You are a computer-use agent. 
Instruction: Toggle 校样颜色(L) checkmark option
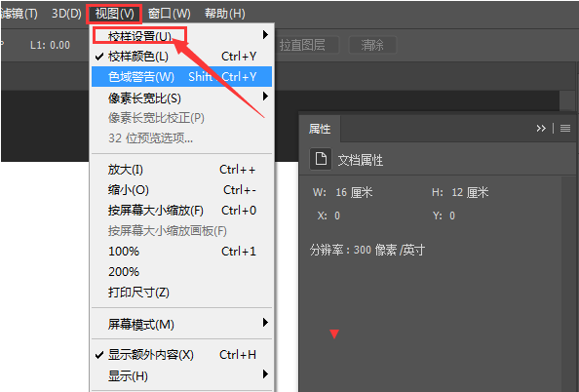point(181,57)
